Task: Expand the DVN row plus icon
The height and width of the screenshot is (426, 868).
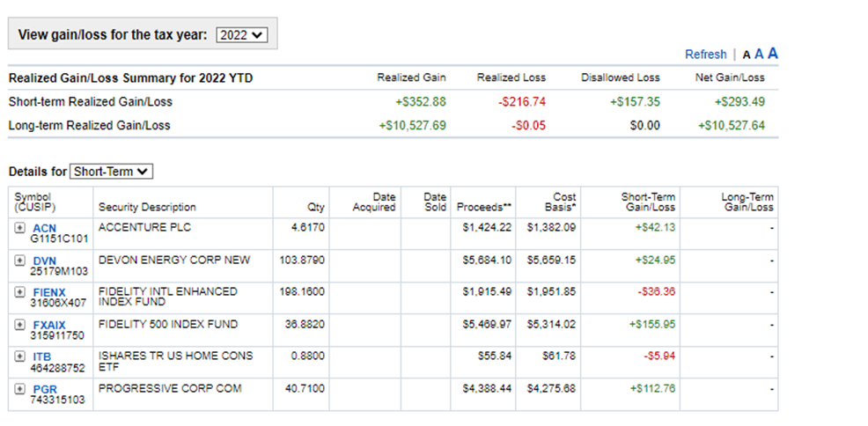Action: 19,261
